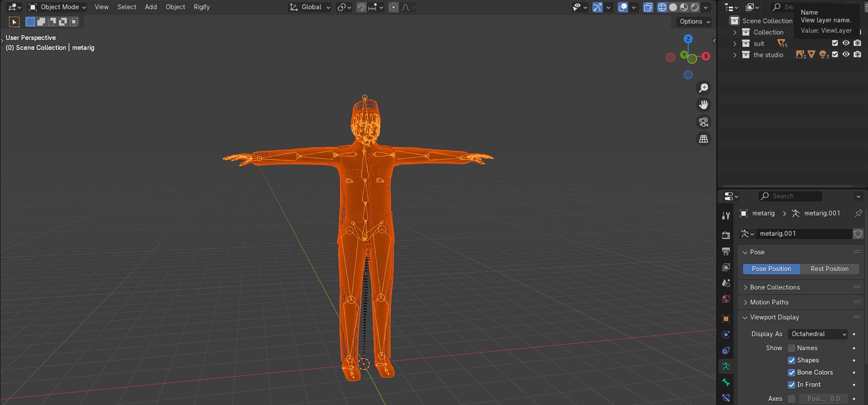Image resolution: width=868 pixels, height=405 pixels.
Task: Toggle proportional editing
Action: [393, 7]
